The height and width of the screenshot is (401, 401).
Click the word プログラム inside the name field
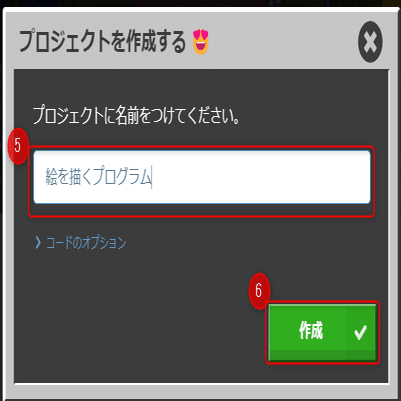tap(122, 177)
